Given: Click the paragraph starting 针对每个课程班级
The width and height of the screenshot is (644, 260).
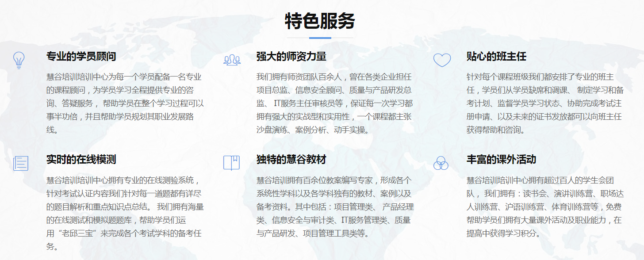Looking at the screenshot, I should pos(545,103).
